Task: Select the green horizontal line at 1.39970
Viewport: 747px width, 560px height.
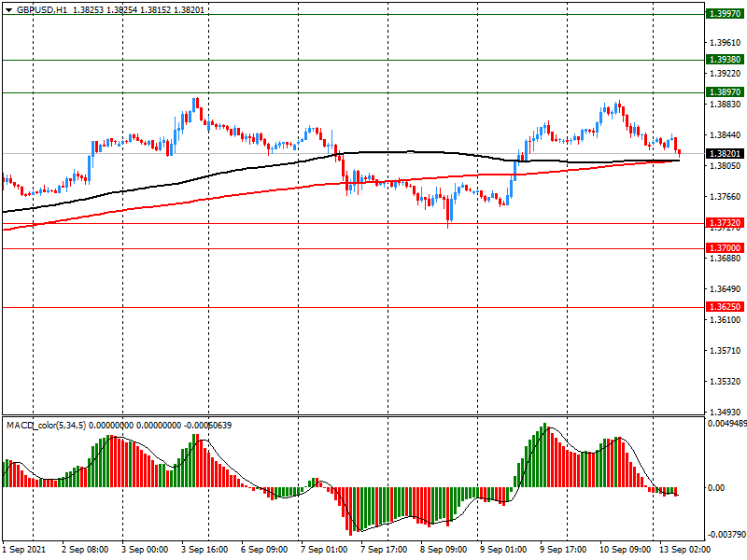Action: click(x=353, y=14)
